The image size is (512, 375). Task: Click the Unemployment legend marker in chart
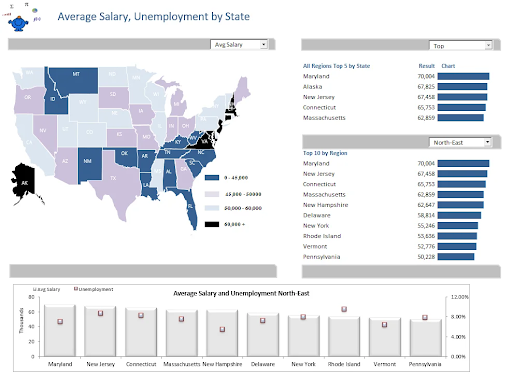pyautogui.click(x=76, y=289)
